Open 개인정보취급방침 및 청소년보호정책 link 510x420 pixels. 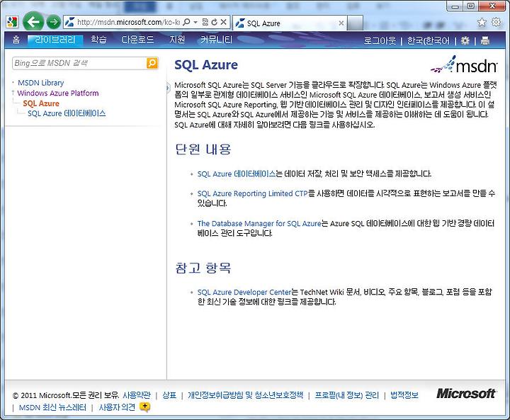245,395
